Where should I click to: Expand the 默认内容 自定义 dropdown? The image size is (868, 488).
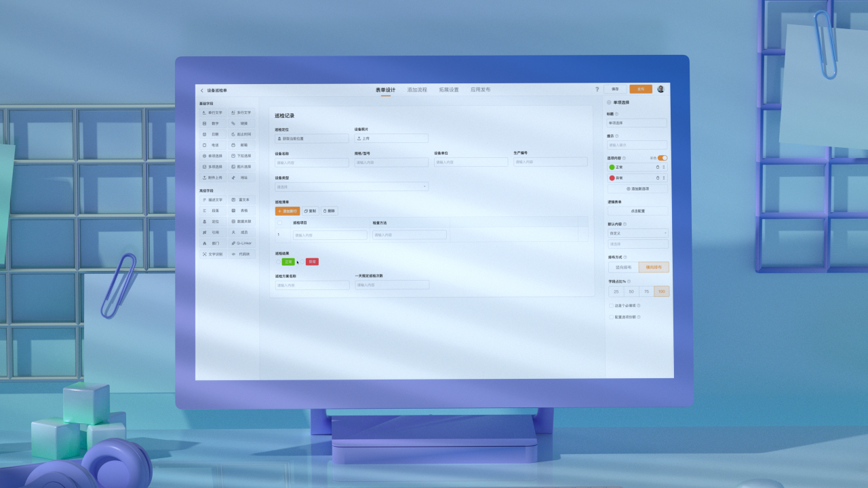[637, 233]
